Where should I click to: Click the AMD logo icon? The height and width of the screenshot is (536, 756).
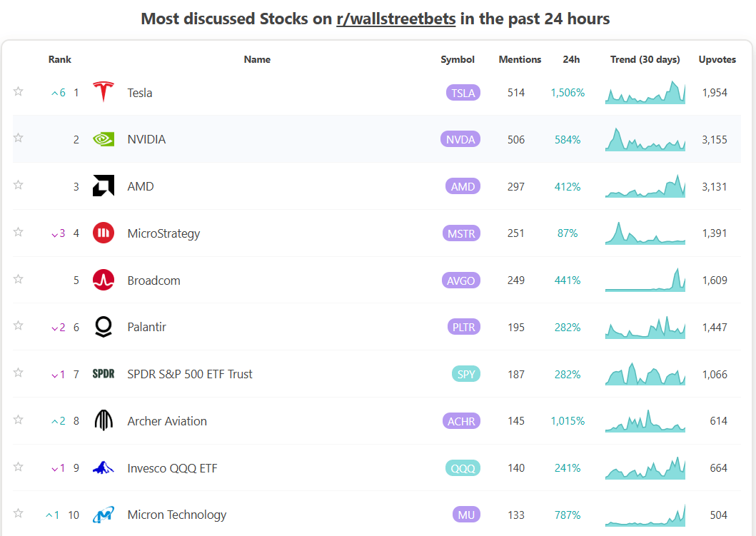(104, 186)
